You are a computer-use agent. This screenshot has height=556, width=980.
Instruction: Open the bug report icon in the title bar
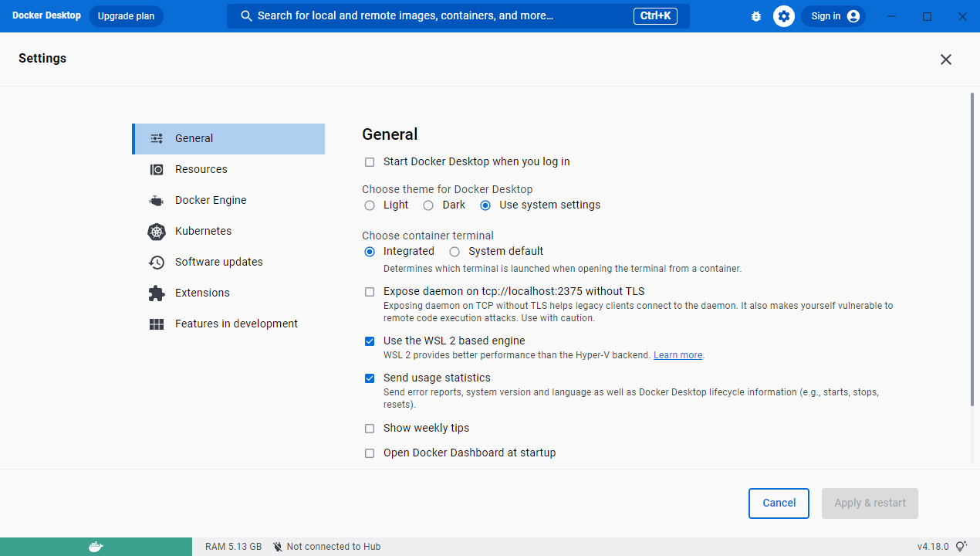click(x=755, y=15)
